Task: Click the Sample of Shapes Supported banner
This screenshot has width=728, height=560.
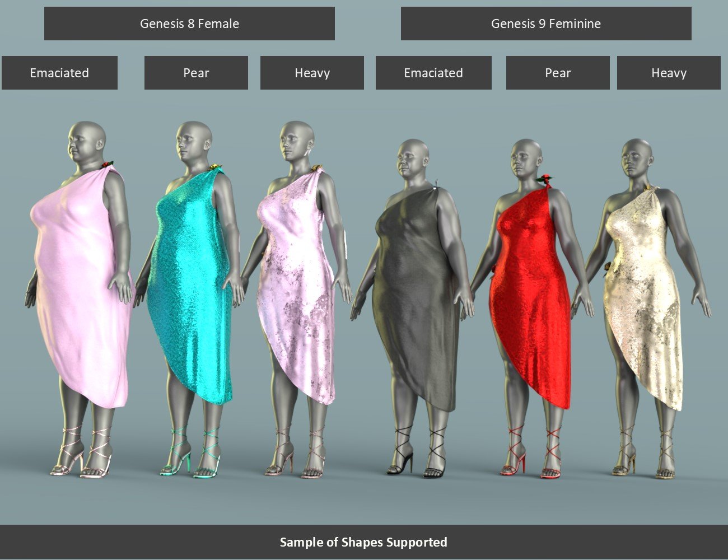Action: pyautogui.click(x=364, y=542)
